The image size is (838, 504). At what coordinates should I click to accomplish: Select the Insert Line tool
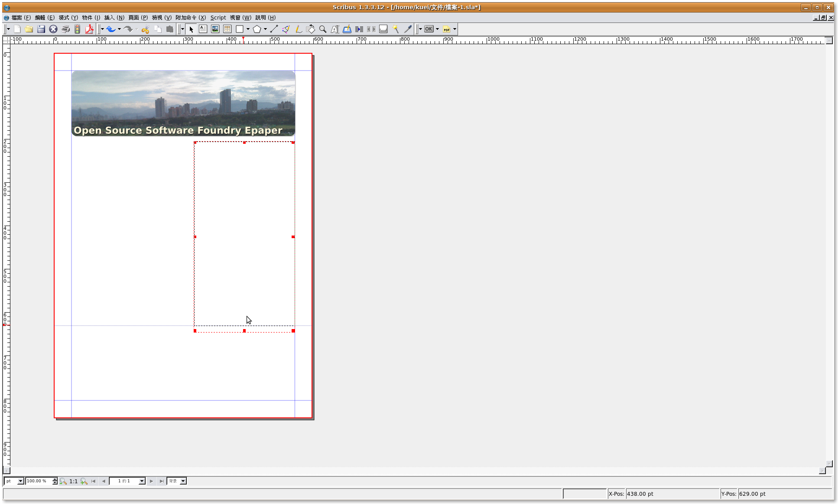274,29
